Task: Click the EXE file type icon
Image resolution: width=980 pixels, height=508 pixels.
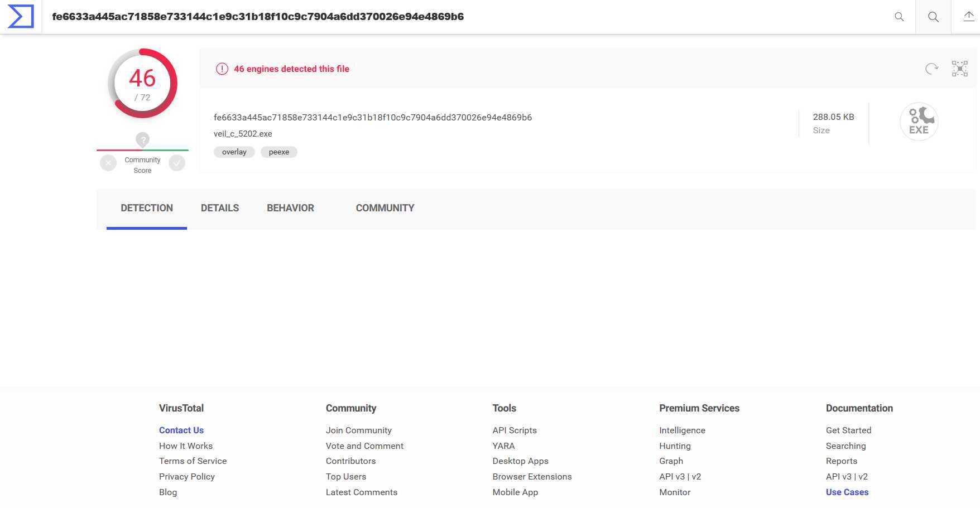Action: [919, 122]
